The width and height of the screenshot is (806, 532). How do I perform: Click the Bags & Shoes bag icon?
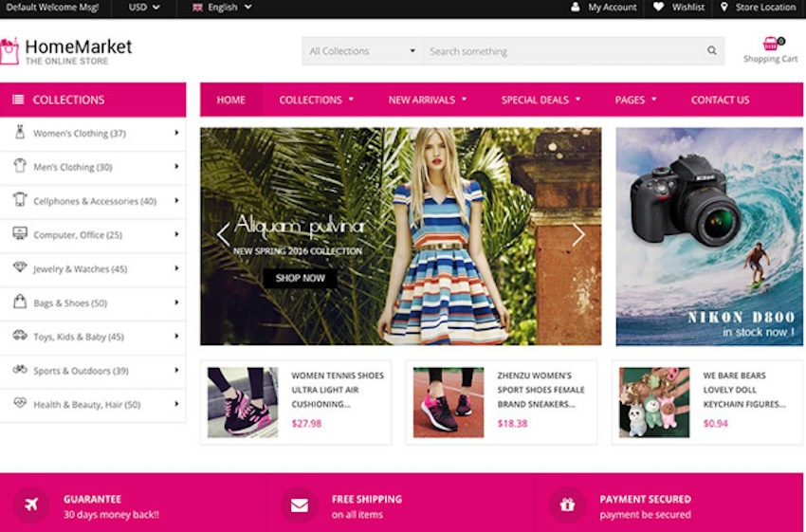click(20, 302)
